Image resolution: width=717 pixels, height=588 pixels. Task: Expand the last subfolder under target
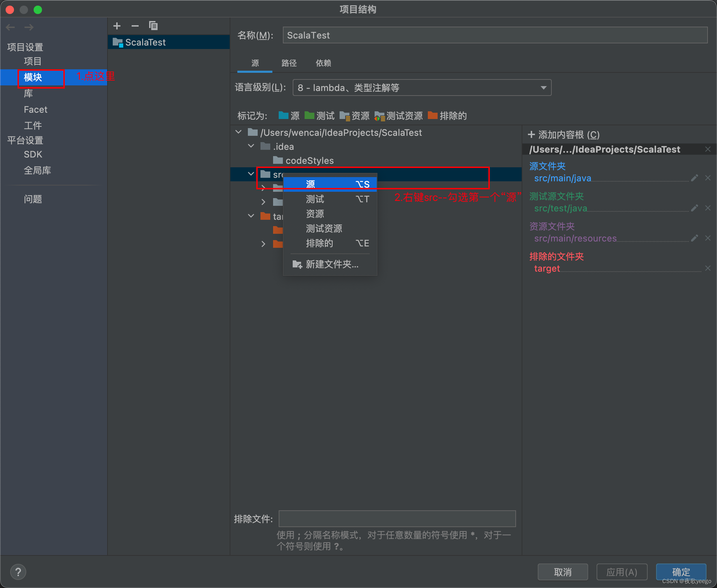click(263, 244)
